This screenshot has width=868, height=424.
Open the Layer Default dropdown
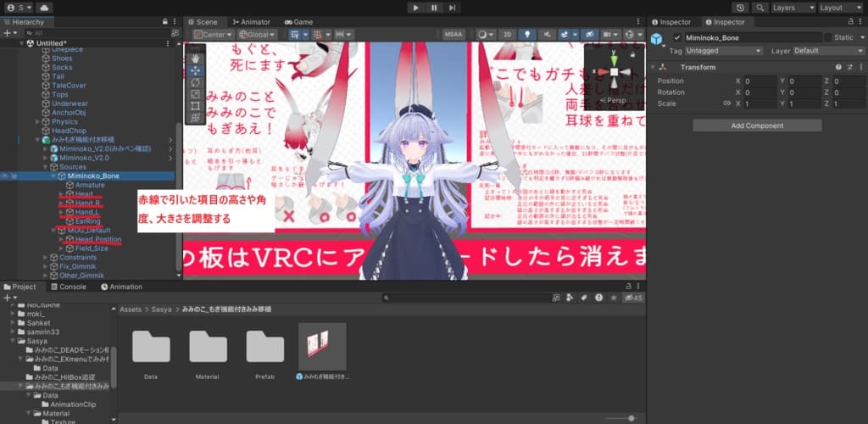pos(828,50)
